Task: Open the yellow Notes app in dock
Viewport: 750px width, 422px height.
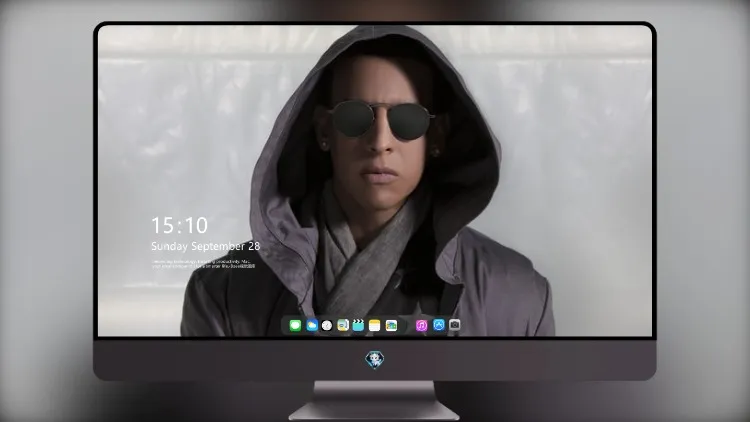Action: tap(375, 326)
